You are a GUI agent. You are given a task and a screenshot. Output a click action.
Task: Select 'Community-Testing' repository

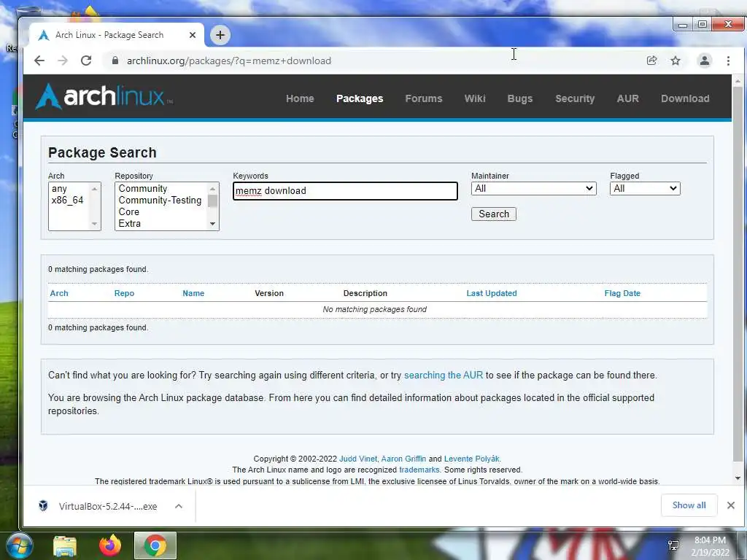[x=161, y=200]
